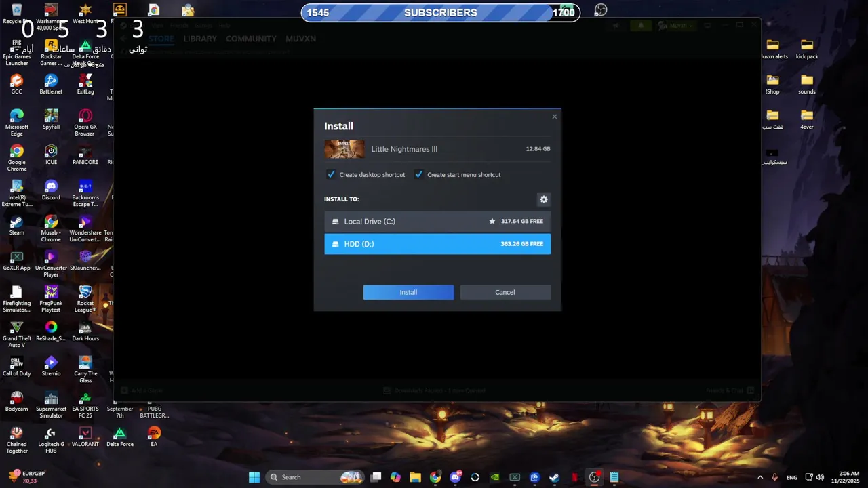Click the Little Nightmares III thumbnail
The image size is (868, 488).
[344, 149]
